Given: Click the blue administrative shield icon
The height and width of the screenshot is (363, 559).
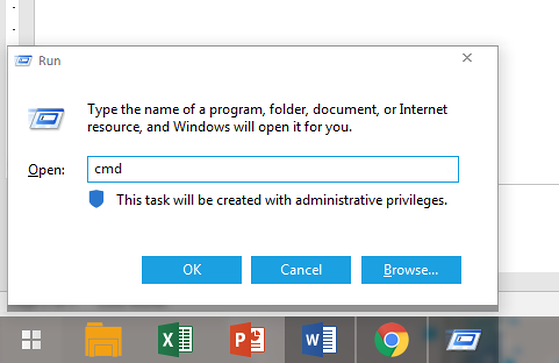Looking at the screenshot, I should pyautogui.click(x=96, y=199).
